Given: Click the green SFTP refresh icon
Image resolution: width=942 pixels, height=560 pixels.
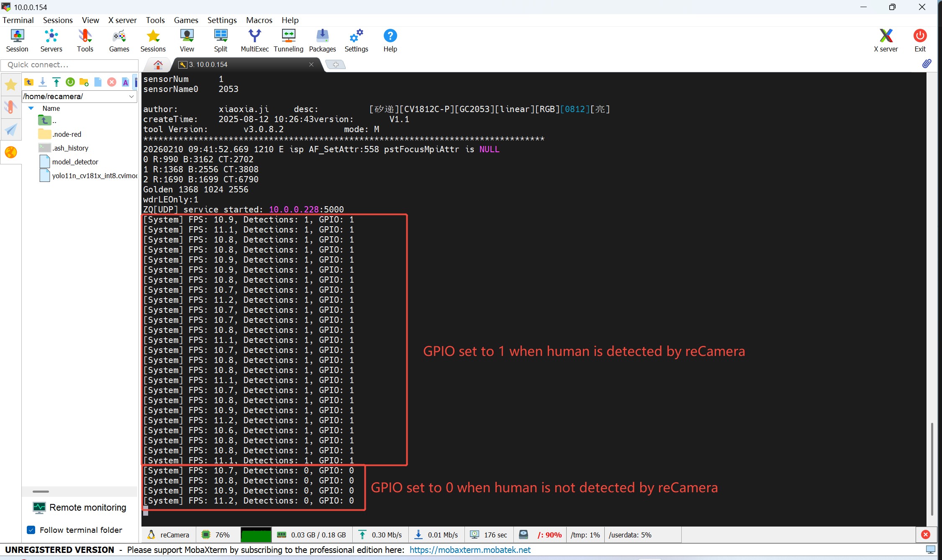Looking at the screenshot, I should [70, 82].
